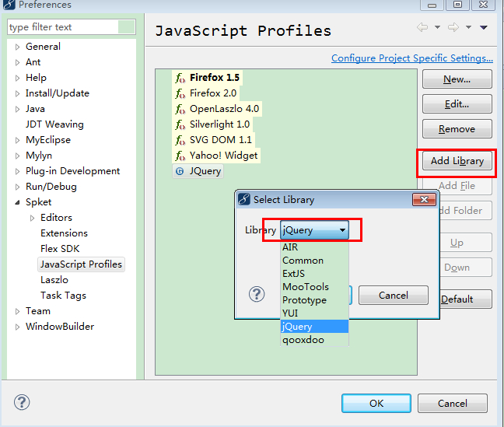This screenshot has width=504, height=427.
Task: Expand the Run/Debug tree node
Action: point(17,187)
